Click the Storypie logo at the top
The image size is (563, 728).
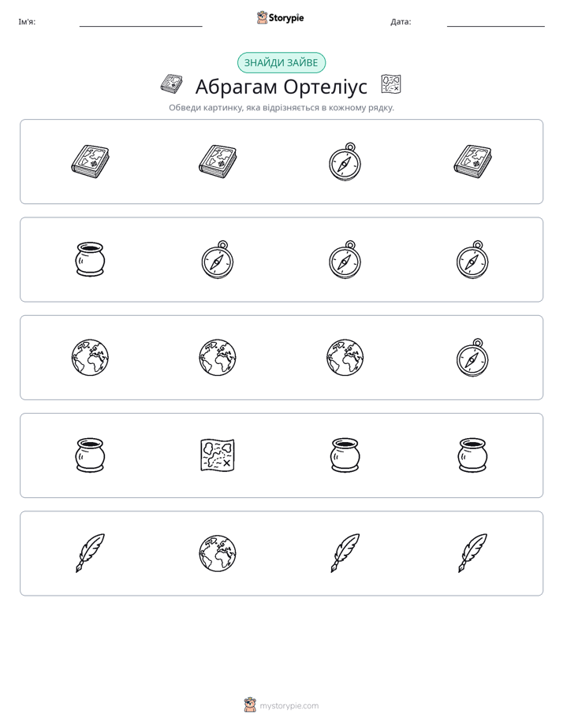point(281,17)
